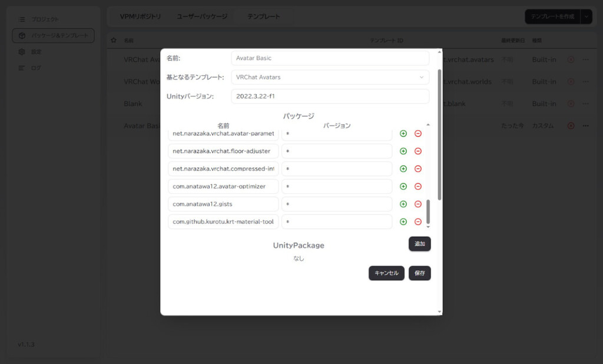Open the 基となるテンプレート dropdown
Screen dimensions: 603x364
[330, 77]
